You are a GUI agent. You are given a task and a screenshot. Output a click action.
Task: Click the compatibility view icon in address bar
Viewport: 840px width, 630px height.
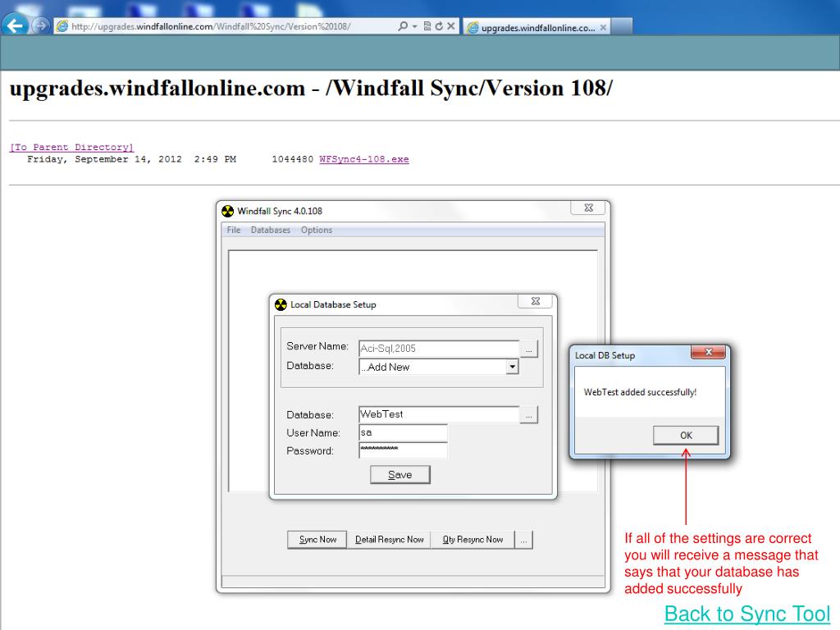tap(427, 26)
